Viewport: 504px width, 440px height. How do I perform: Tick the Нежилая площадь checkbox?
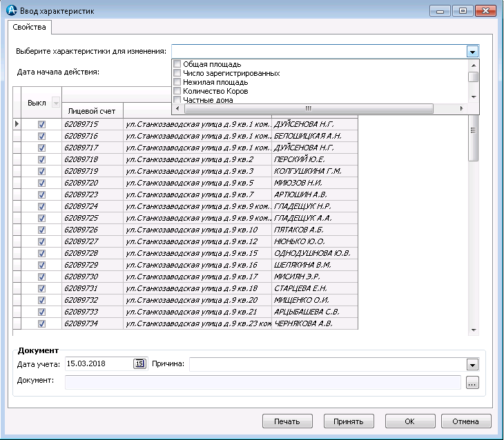pos(177,82)
